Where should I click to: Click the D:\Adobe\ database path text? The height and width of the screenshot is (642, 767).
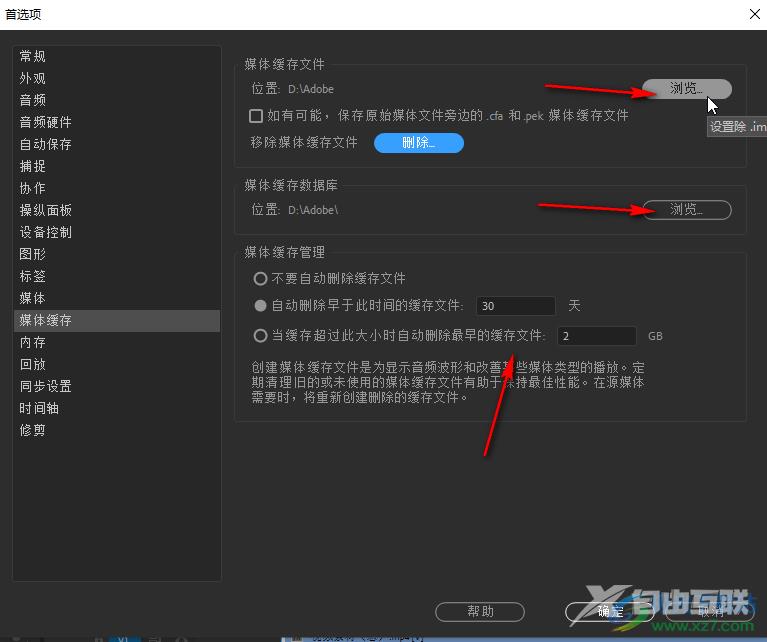pyautogui.click(x=313, y=210)
